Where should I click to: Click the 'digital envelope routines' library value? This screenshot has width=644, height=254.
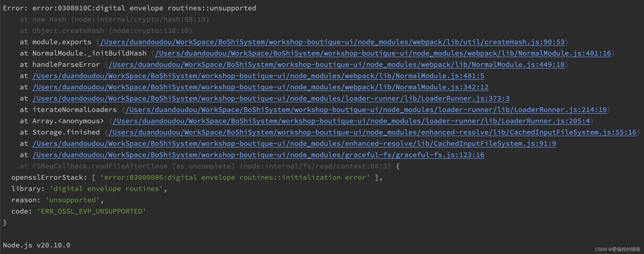(x=106, y=189)
